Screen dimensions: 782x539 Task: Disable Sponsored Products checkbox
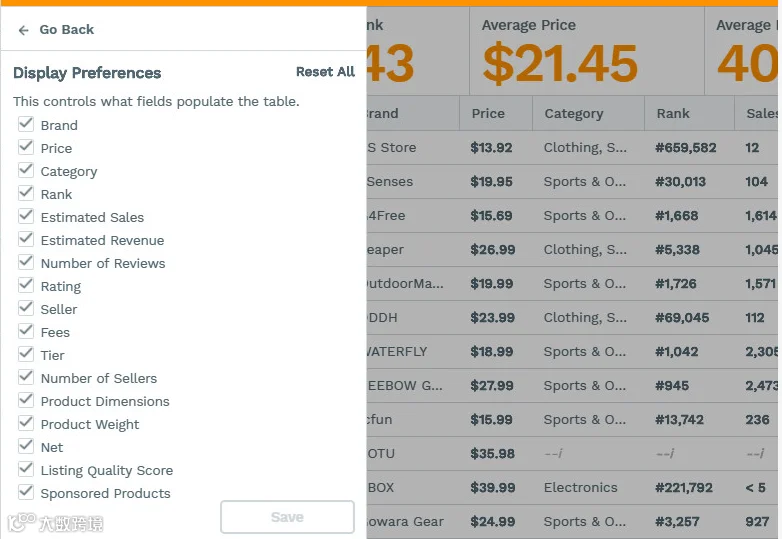26,491
